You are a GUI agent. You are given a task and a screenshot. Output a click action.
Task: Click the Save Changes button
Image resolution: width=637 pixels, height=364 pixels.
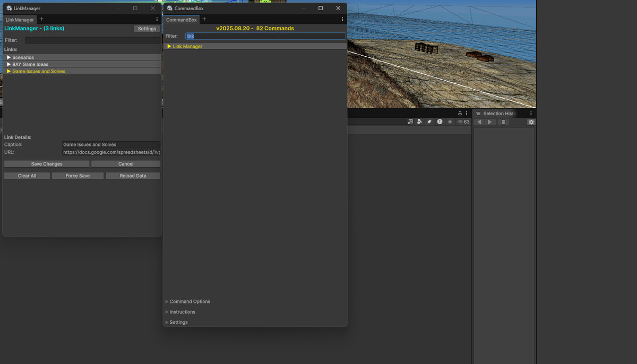point(47,164)
